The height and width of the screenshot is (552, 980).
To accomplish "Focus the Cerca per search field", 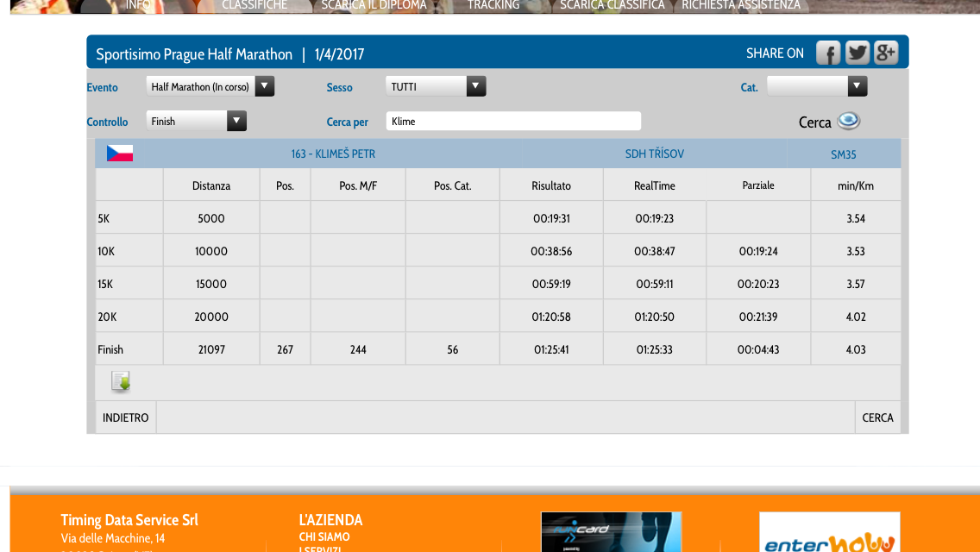I will (513, 121).
